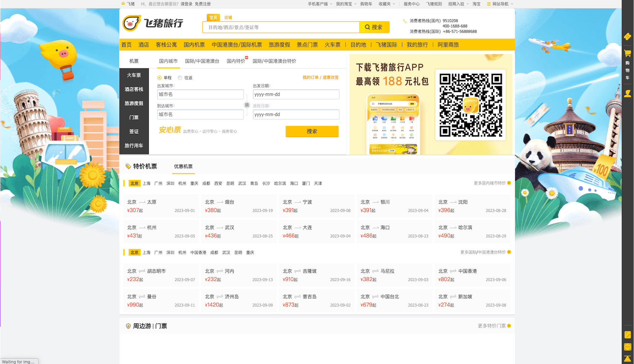This screenshot has height=364, width=634.
Task: Click the 请登录 login link
Action: coord(186,4)
